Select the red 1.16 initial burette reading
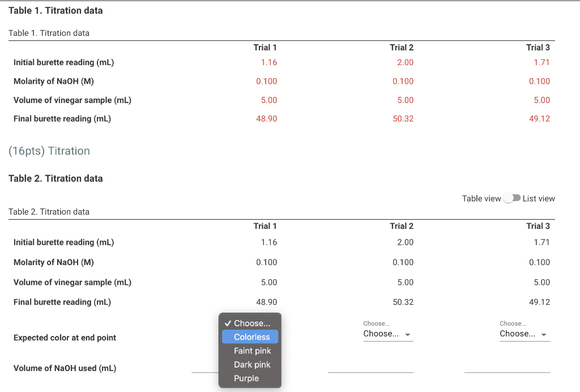This screenshot has height=392, width=580. pos(268,62)
